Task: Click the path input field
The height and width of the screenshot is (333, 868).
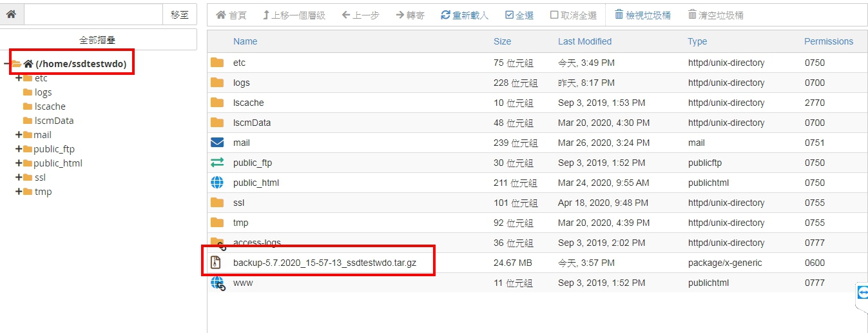Action: click(93, 14)
